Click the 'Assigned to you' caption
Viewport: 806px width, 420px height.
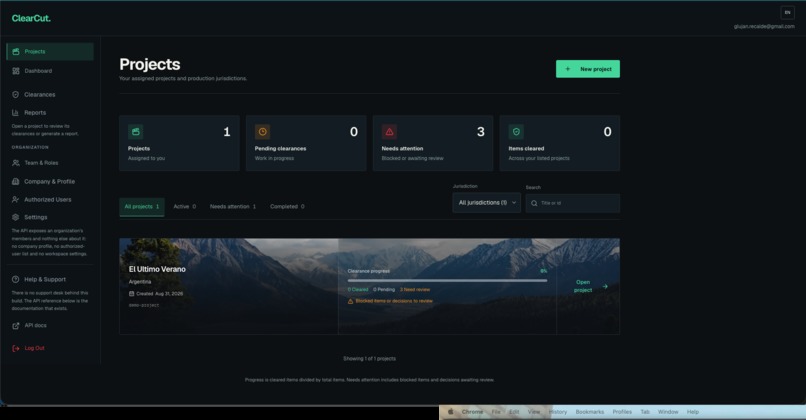[x=146, y=158]
